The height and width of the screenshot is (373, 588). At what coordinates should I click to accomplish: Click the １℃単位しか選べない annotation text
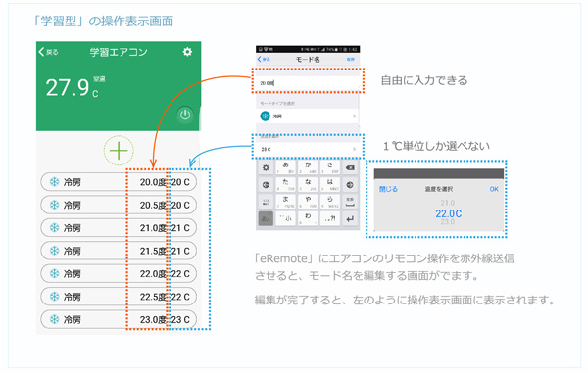tap(436, 146)
